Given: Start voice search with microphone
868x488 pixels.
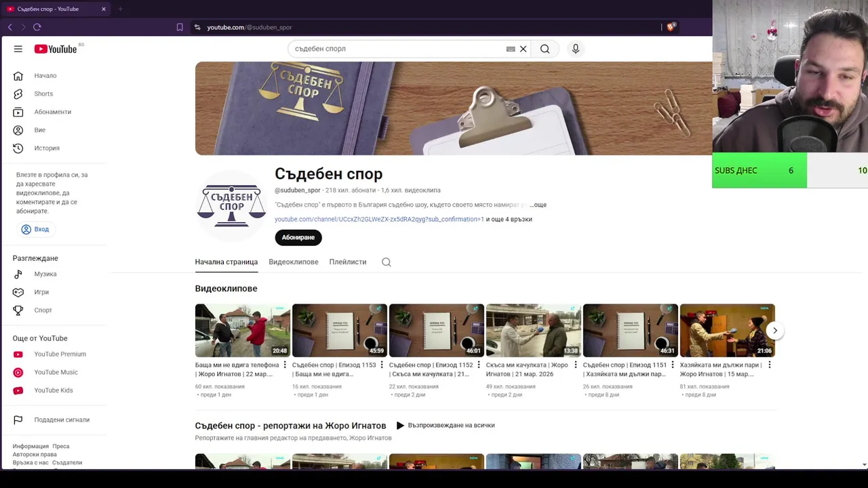Looking at the screenshot, I should pos(576,49).
